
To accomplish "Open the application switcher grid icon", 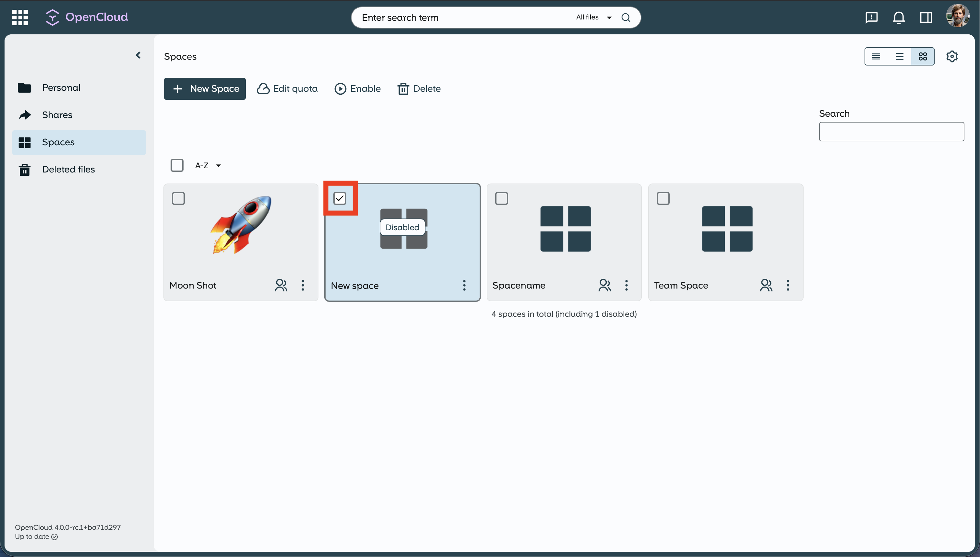I will point(20,17).
